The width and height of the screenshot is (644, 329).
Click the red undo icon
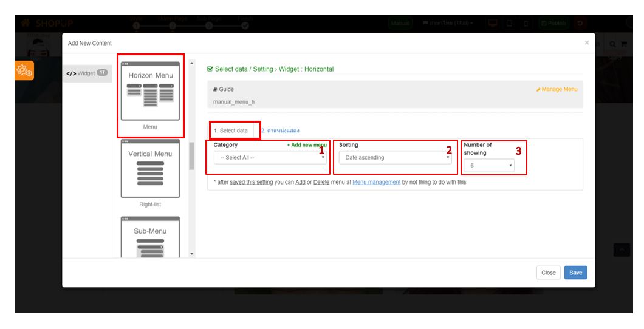coord(580,23)
